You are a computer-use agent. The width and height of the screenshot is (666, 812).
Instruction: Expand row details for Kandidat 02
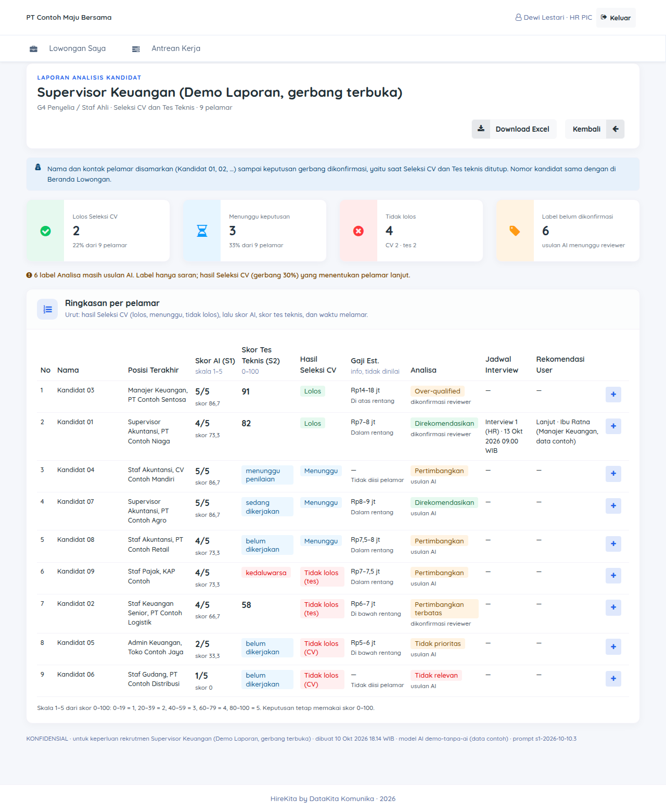tap(613, 607)
